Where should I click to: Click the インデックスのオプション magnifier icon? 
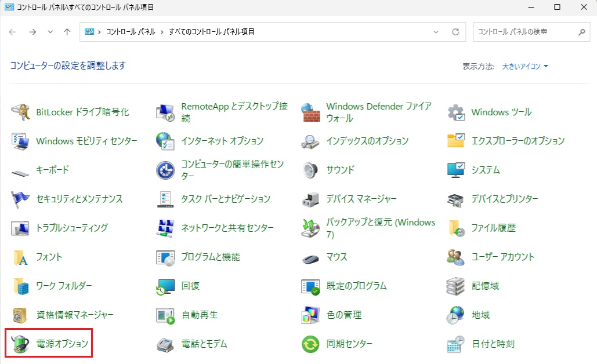[x=311, y=141]
